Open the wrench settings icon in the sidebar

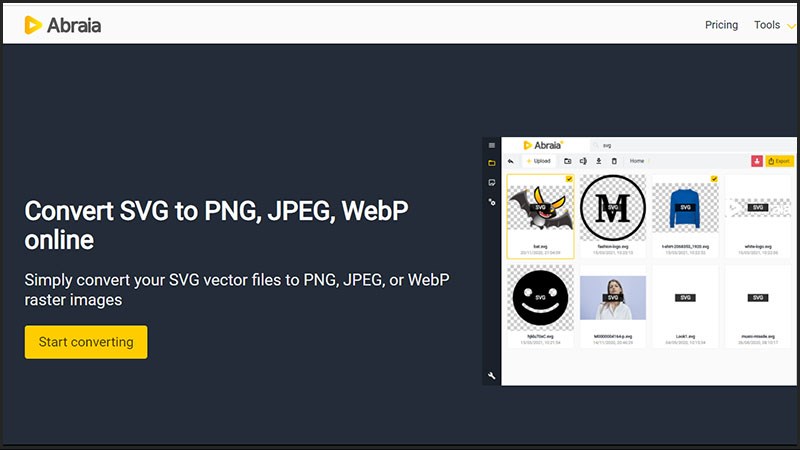tap(492, 376)
